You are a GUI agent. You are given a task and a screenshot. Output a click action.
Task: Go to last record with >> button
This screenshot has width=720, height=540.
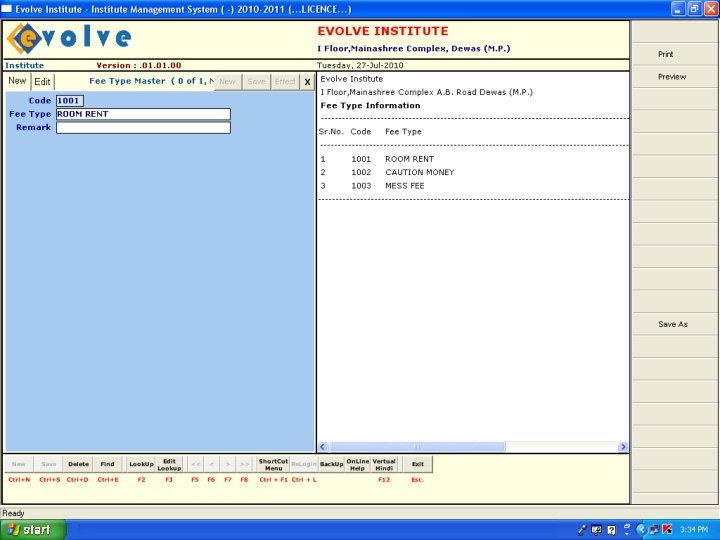click(244, 464)
